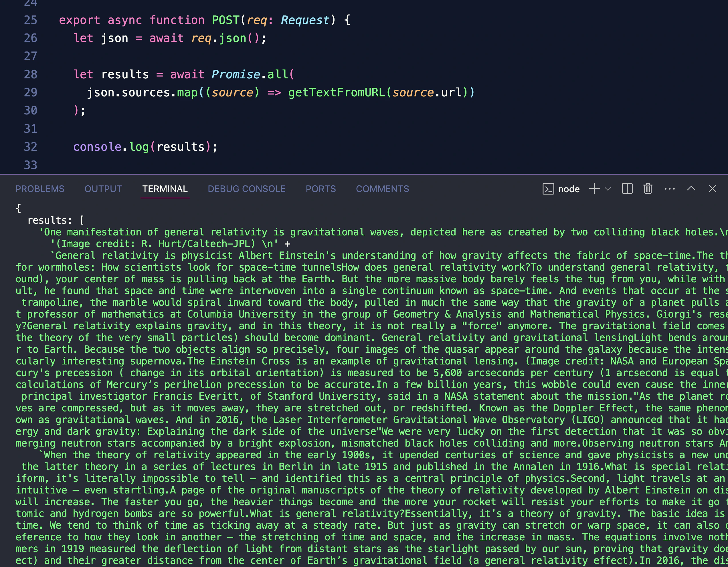The width and height of the screenshot is (728, 567).
Task: Split the terminal panel
Action: [x=627, y=189]
